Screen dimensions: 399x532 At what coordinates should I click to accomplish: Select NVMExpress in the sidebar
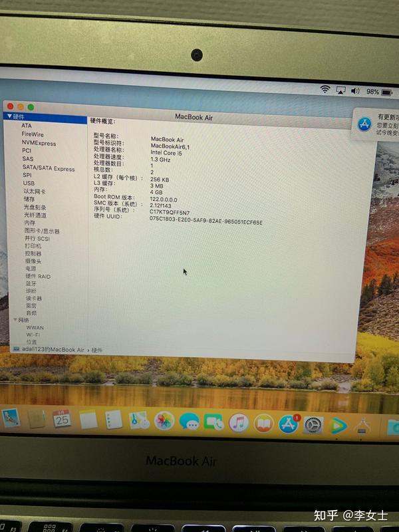click(x=39, y=143)
